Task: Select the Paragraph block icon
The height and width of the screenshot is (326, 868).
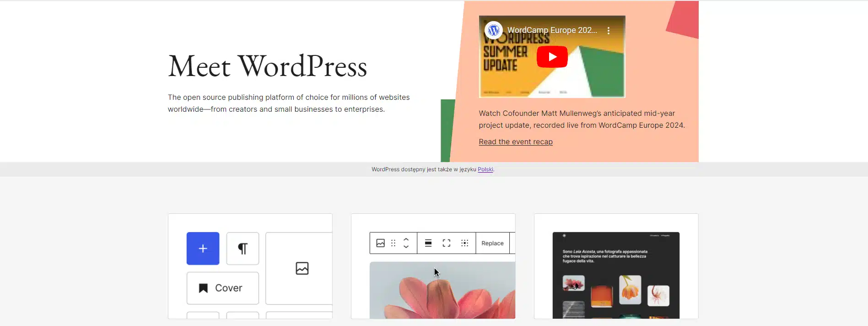Action: (x=243, y=249)
